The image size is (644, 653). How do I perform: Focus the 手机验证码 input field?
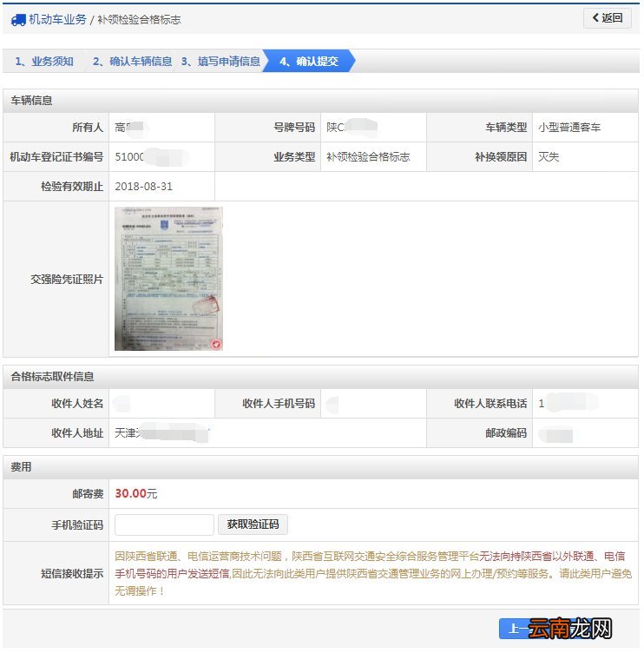(x=164, y=524)
